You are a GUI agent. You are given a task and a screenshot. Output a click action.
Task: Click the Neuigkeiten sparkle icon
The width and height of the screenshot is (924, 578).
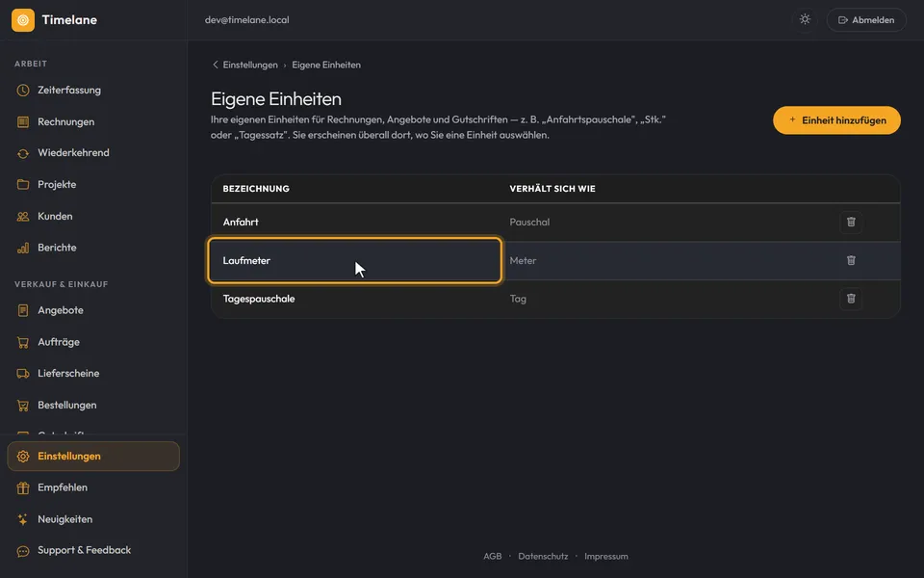23,519
